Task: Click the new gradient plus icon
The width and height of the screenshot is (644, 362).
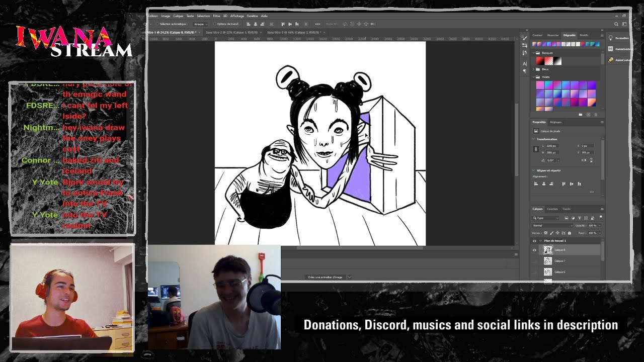Action: pyautogui.click(x=588, y=115)
